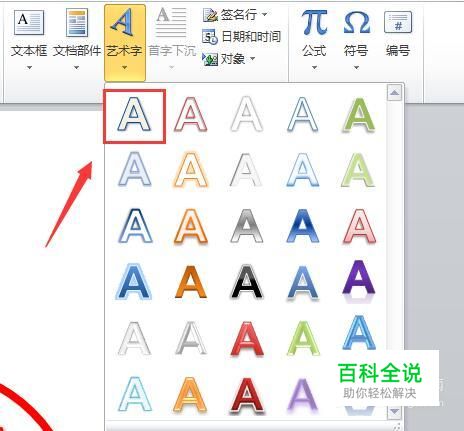Insert a 签名行 signature line
This screenshot has height=431, width=464.
coord(231,15)
